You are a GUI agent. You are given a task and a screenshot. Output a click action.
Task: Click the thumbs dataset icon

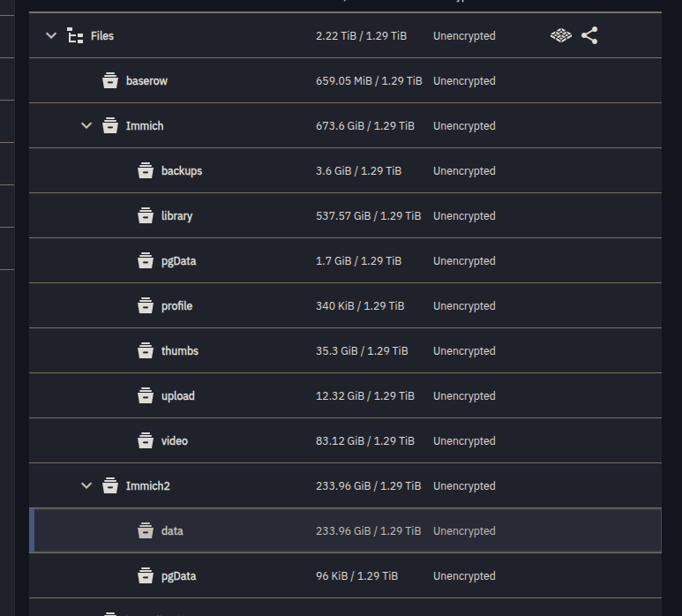point(146,351)
